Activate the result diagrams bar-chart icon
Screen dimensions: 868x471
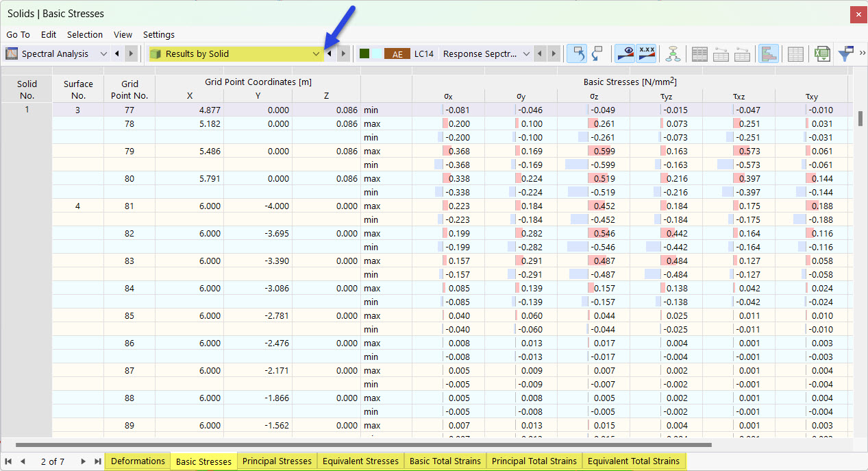pyautogui.click(x=768, y=53)
